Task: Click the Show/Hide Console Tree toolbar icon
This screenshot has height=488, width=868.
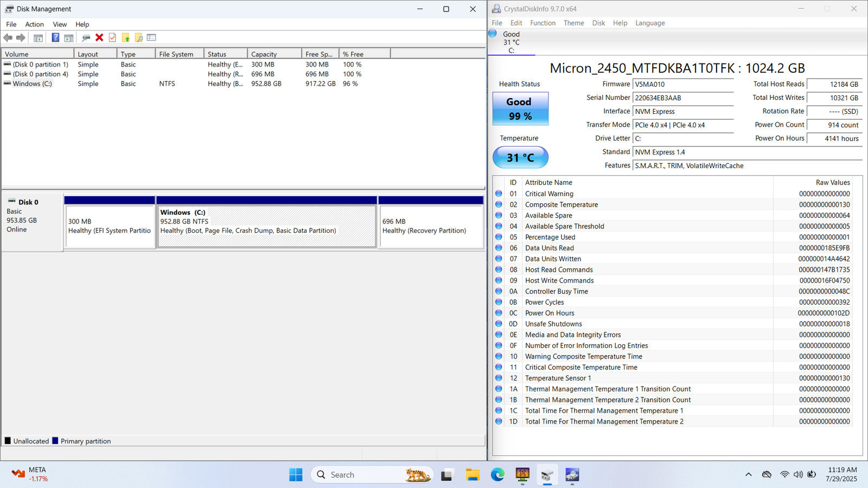Action: 38,38
